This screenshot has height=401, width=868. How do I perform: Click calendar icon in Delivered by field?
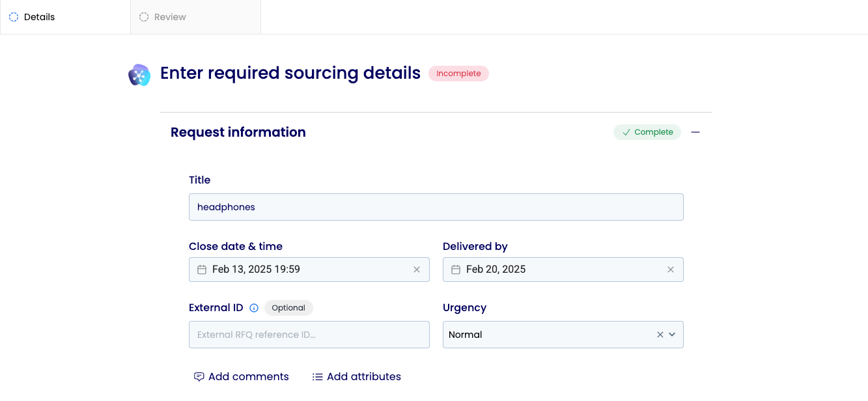(456, 270)
